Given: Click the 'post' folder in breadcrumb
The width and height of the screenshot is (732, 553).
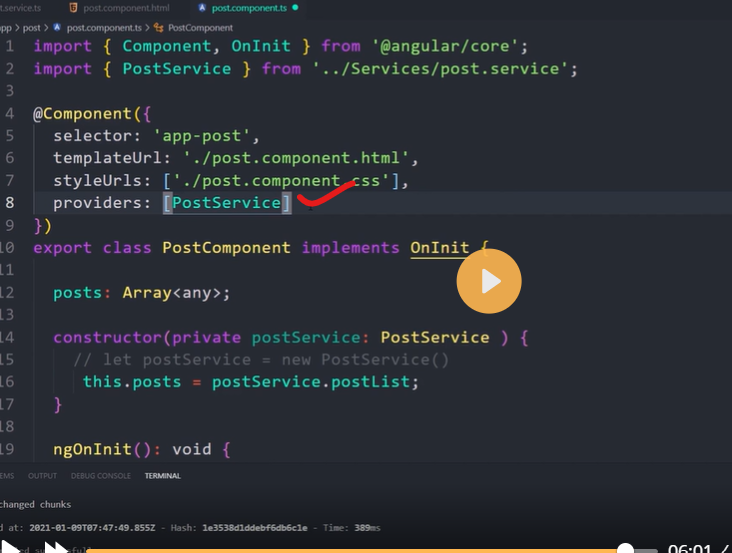Looking at the screenshot, I should 31,28.
